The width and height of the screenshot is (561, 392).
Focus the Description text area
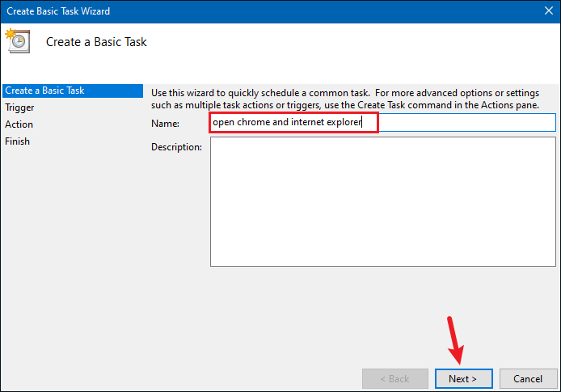(383, 202)
